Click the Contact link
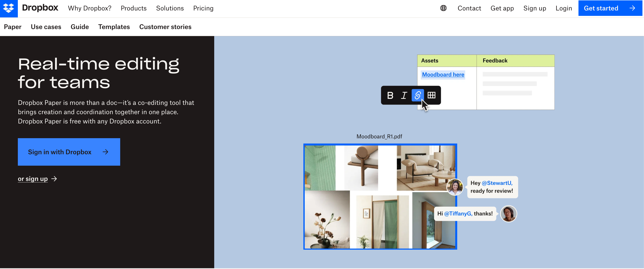The image size is (644, 269). [x=469, y=8]
